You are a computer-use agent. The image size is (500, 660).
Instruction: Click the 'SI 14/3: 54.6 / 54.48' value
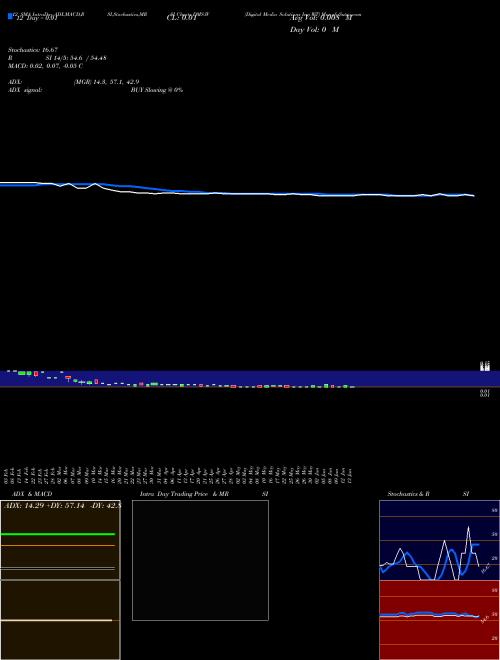pos(76,58)
